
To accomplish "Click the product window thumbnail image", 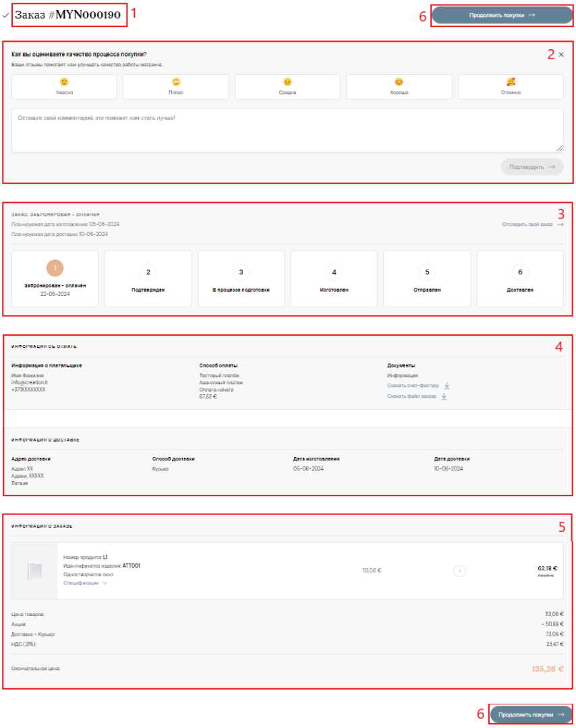I will click(35, 571).
